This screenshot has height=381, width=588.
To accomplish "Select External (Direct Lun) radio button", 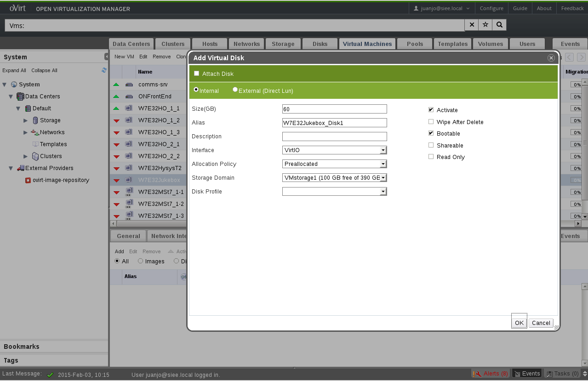I will click(x=235, y=90).
